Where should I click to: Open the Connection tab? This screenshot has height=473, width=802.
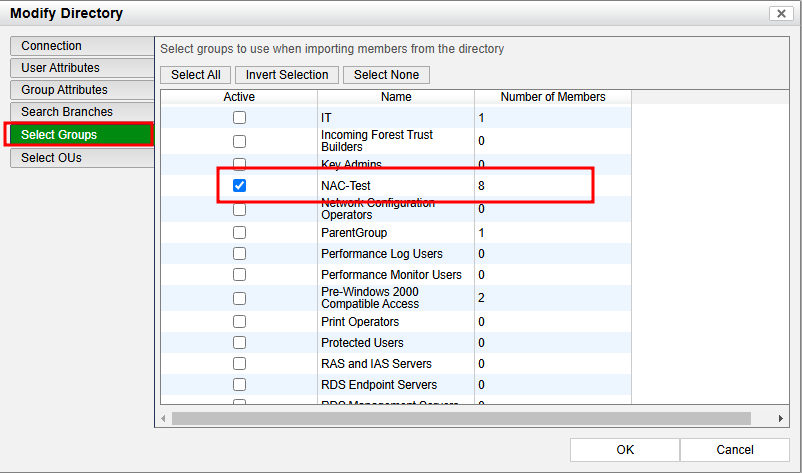[81, 46]
